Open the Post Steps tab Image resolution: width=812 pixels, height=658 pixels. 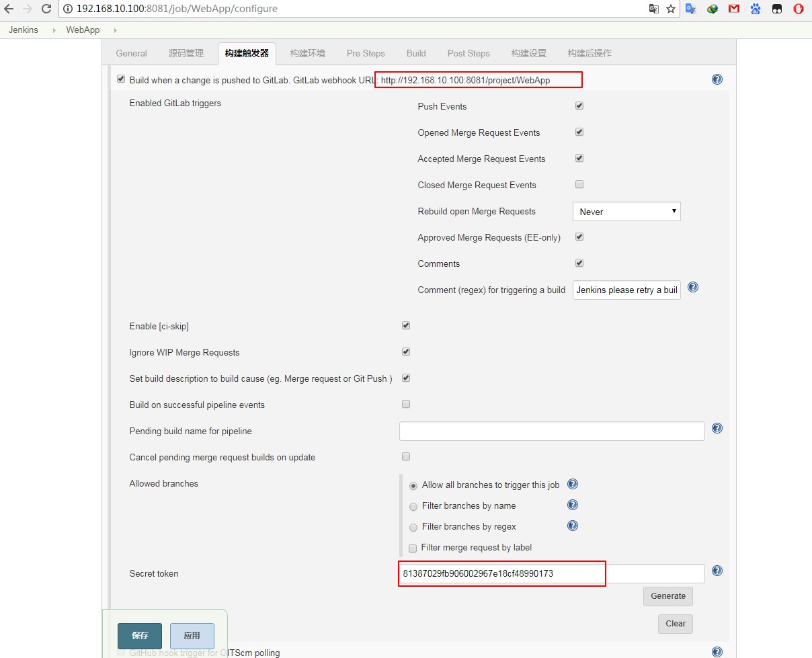pyautogui.click(x=469, y=53)
